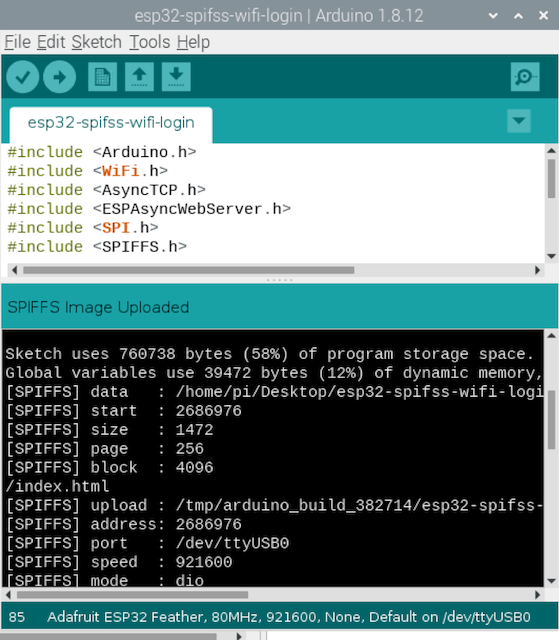Open the Tools menu

pos(149,42)
